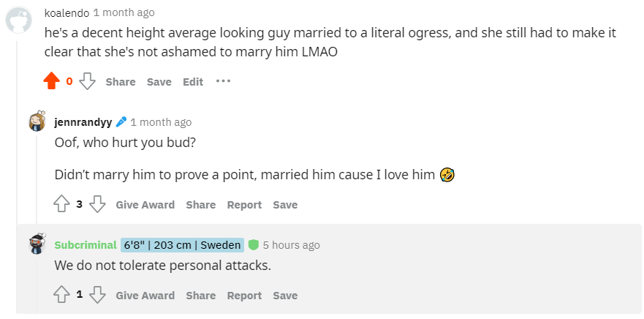
Task: Downvote koalendo's comment
Action: pyautogui.click(x=88, y=81)
